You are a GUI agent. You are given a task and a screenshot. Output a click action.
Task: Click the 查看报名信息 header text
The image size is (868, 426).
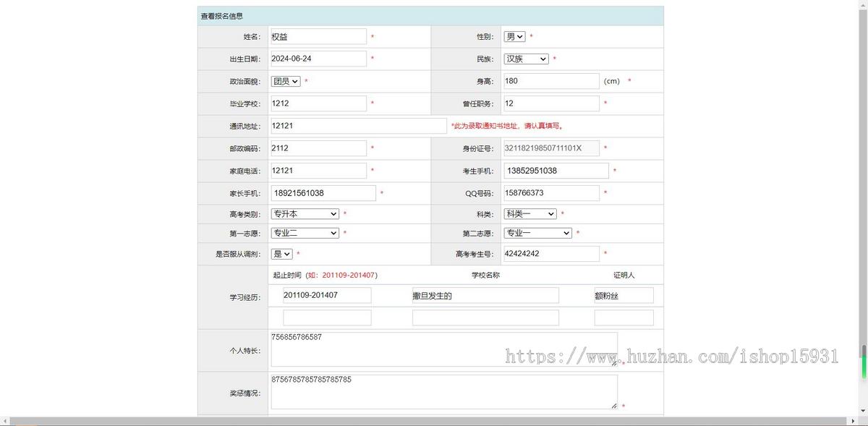pos(222,16)
